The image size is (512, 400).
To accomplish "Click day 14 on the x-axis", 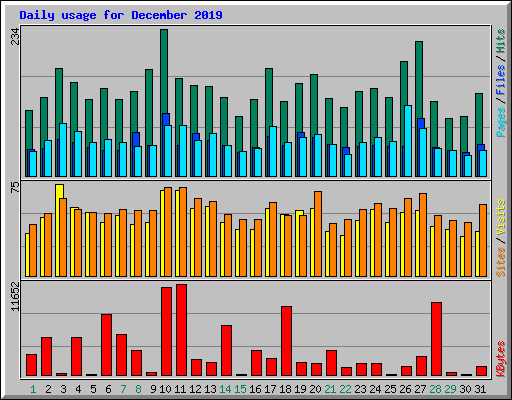I will tap(225, 389).
